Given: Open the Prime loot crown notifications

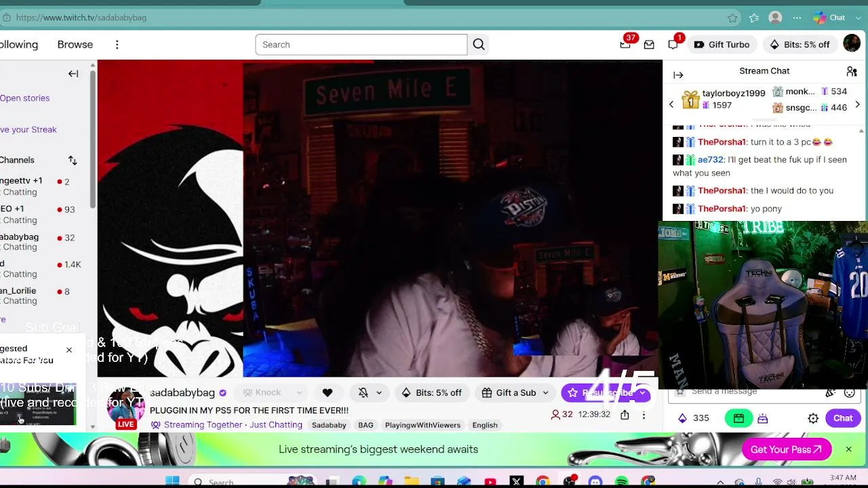Looking at the screenshot, I should point(625,44).
